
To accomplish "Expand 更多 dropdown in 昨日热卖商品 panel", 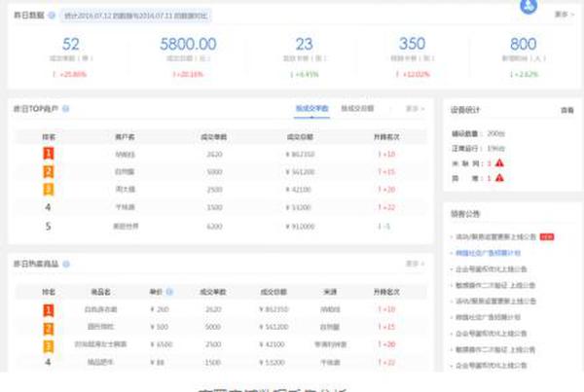I will click(x=415, y=265).
